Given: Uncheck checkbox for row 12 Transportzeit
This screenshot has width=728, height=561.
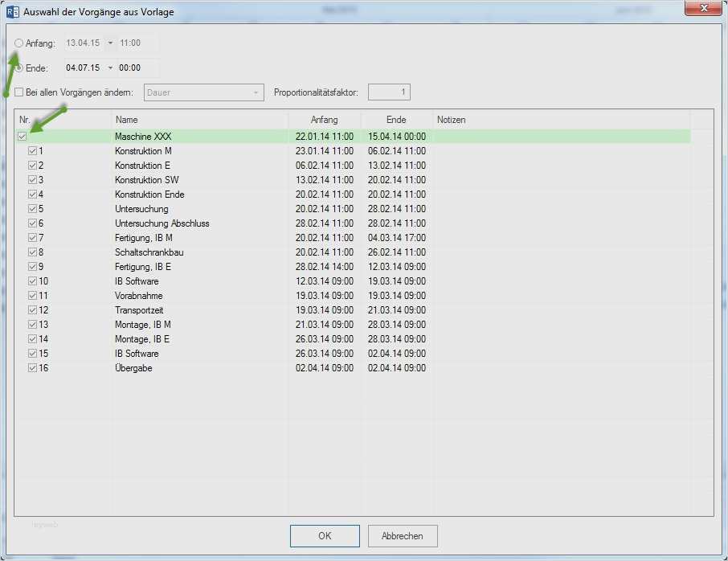Looking at the screenshot, I should tap(32, 309).
